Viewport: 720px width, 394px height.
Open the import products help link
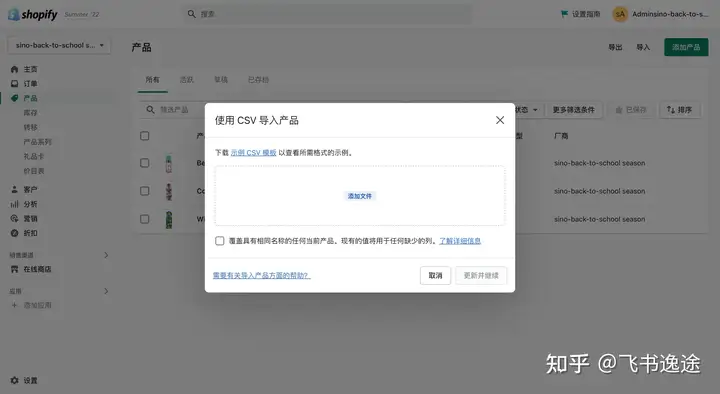(x=261, y=276)
